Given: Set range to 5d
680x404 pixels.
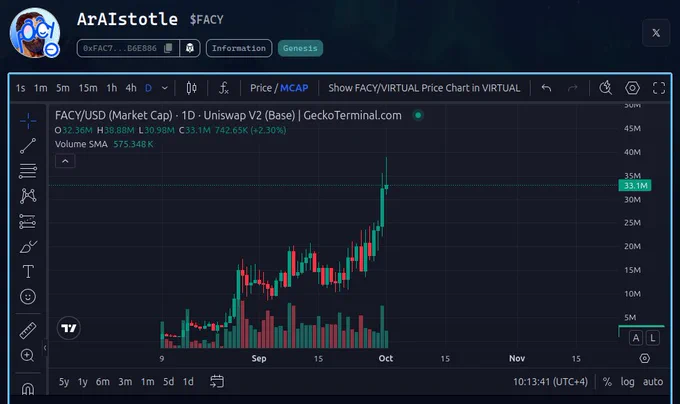Looking at the screenshot, I should click(169, 381).
